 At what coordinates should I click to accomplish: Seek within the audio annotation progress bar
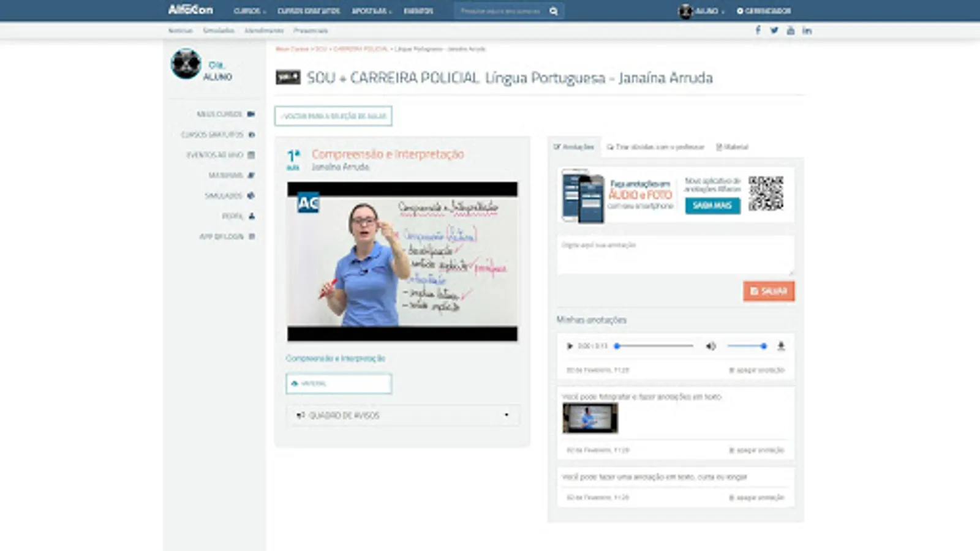(654, 346)
